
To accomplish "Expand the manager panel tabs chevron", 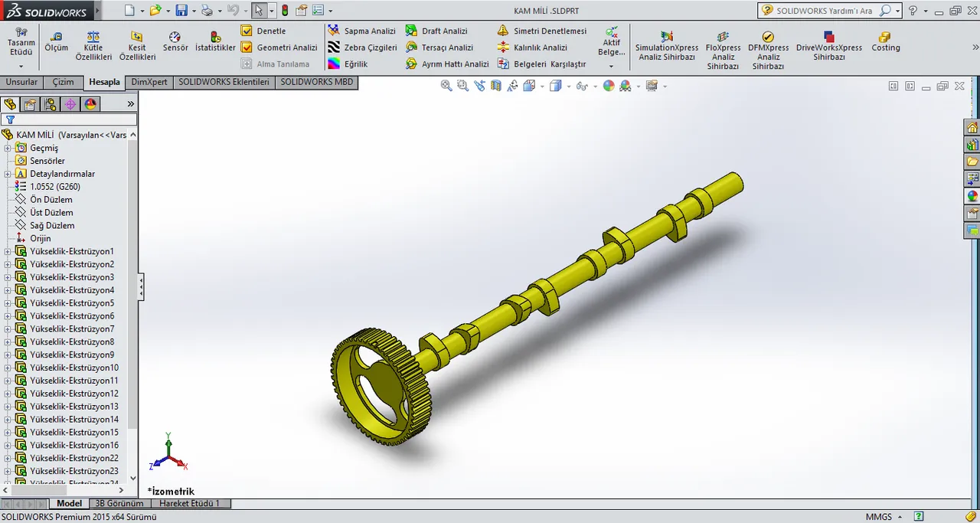I will (x=130, y=104).
